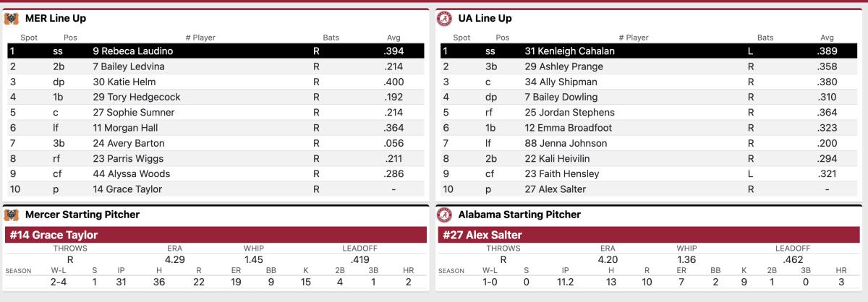Select Emma Broadfoot row in UA lineup
The height and width of the screenshot is (302, 868).
[x=650, y=127]
